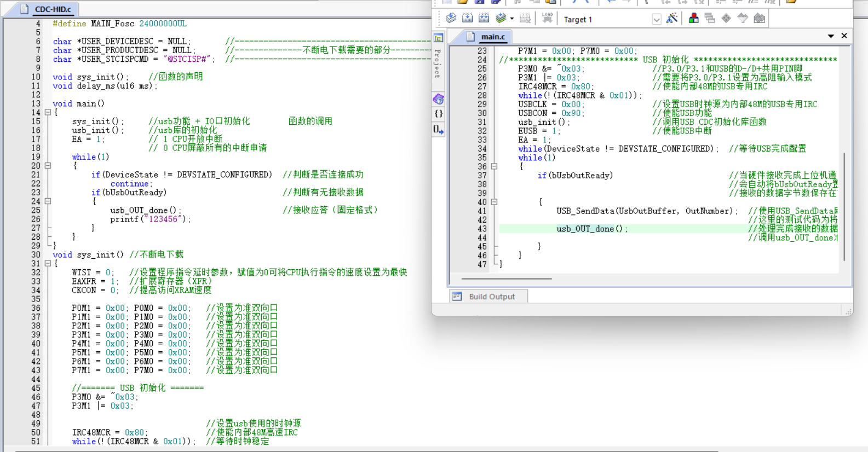Open the Functions panel braces icon
The height and width of the screenshot is (452, 868).
(x=438, y=114)
